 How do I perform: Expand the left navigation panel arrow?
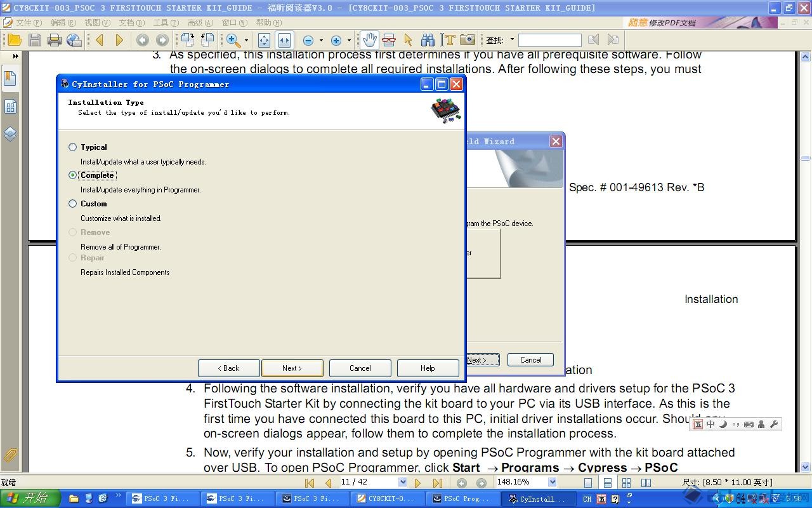[15, 56]
